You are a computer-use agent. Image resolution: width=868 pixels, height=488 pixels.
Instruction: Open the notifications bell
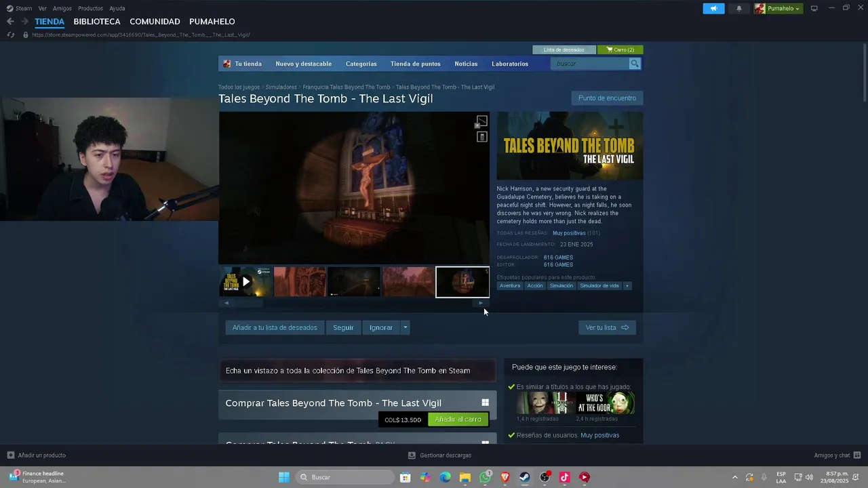pyautogui.click(x=738, y=8)
